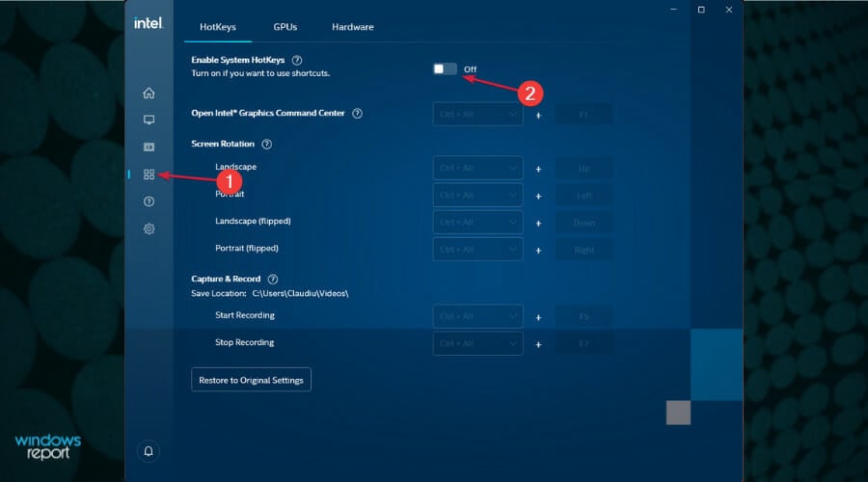868x482 pixels.
Task: Open the Support help sidebar icon
Action: point(149,201)
